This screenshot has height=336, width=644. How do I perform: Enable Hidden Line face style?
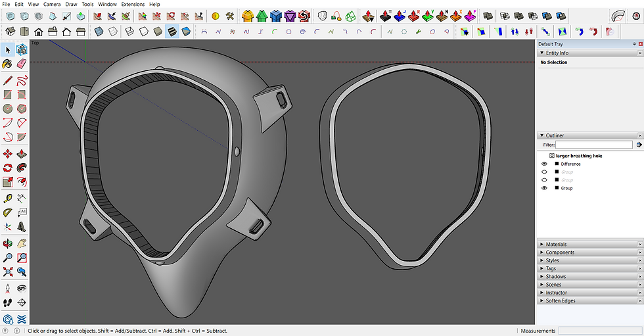[x=144, y=31]
